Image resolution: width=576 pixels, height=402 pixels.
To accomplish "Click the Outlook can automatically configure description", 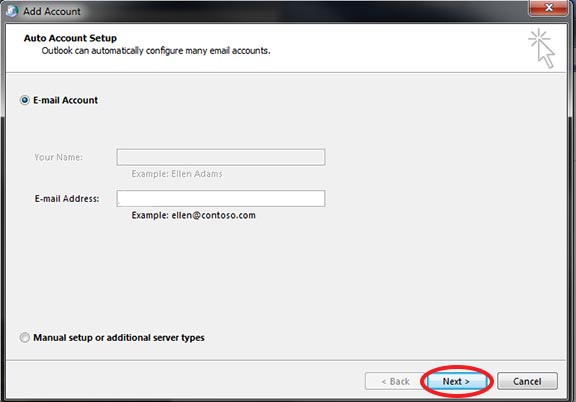I will (156, 51).
